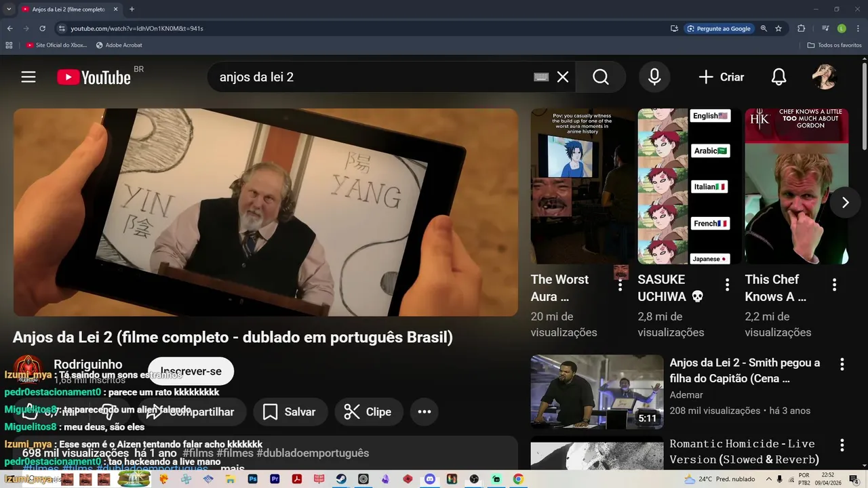
Task: Open Discord from the taskbar
Action: [429, 479]
